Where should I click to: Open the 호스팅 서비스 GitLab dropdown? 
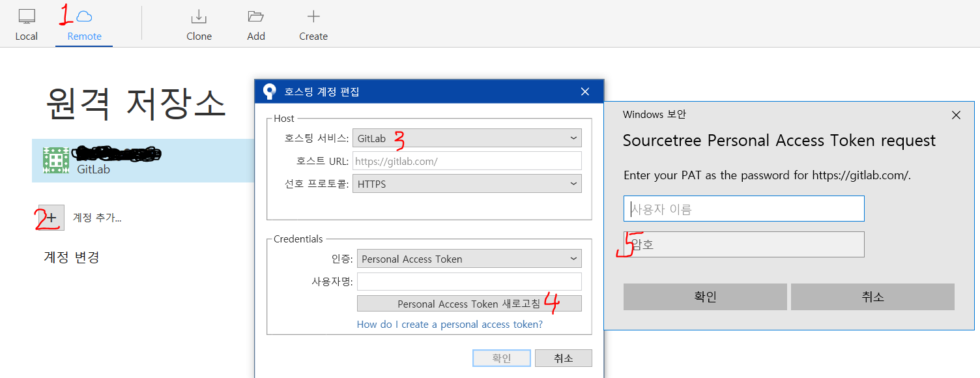click(x=467, y=138)
